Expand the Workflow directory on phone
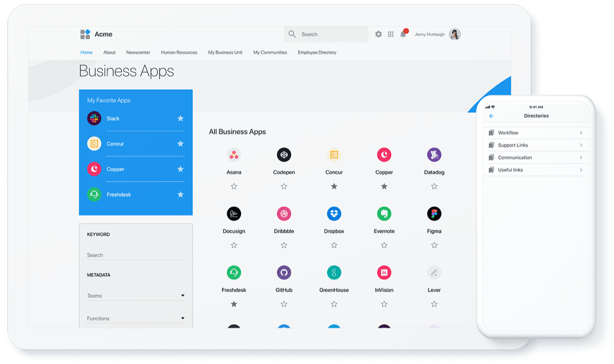 (536, 133)
